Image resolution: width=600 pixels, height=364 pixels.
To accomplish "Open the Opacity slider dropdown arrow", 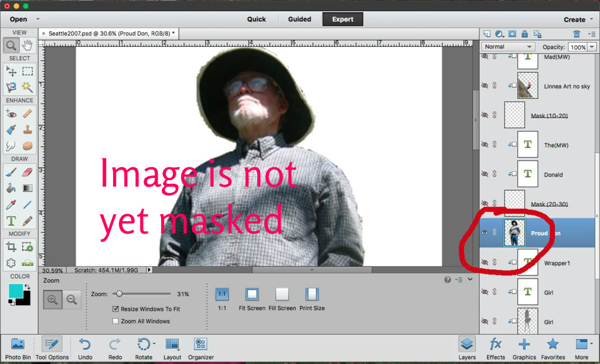I will (x=592, y=47).
